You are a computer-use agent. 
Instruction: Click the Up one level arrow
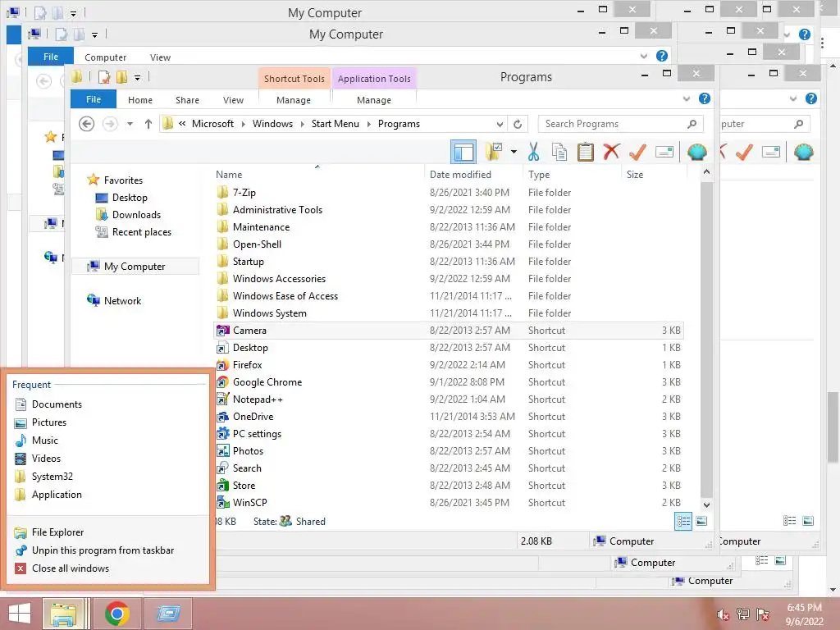(x=148, y=124)
